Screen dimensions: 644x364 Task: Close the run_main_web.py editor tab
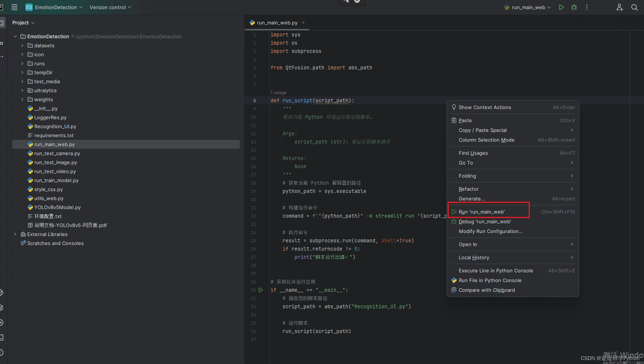[x=303, y=22]
